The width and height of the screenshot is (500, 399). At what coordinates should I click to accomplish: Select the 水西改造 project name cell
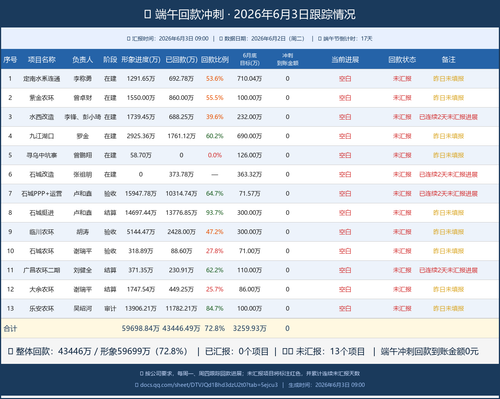tap(42, 117)
